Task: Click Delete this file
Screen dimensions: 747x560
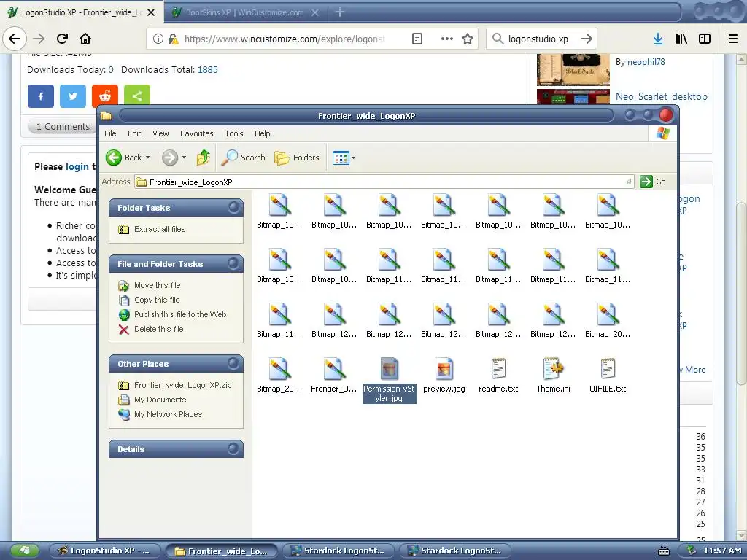Action: 158,329
